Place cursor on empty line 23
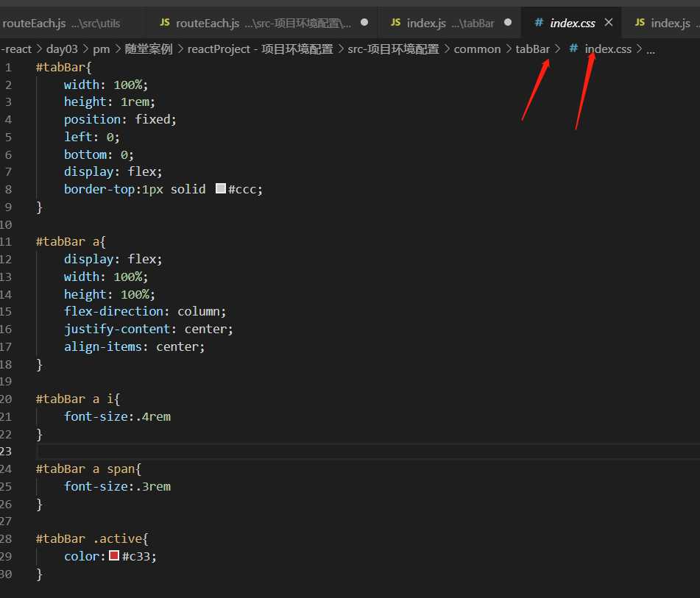700x598 pixels. coord(367,451)
